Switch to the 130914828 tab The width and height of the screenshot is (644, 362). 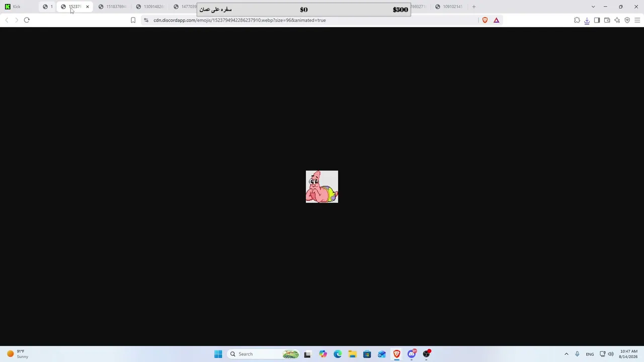coord(150,7)
